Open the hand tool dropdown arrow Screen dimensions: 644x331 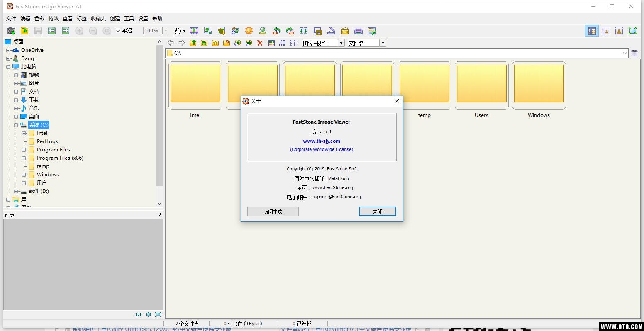click(184, 31)
